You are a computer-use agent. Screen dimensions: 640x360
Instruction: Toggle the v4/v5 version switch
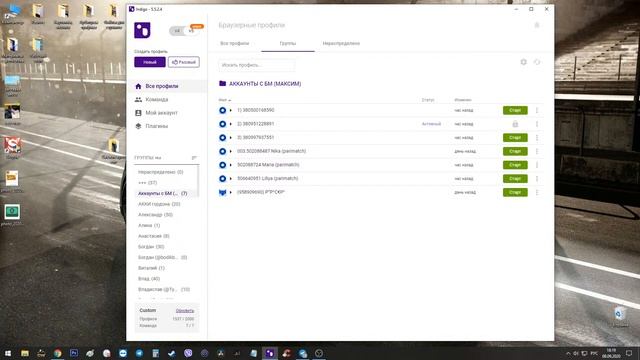tap(184, 31)
